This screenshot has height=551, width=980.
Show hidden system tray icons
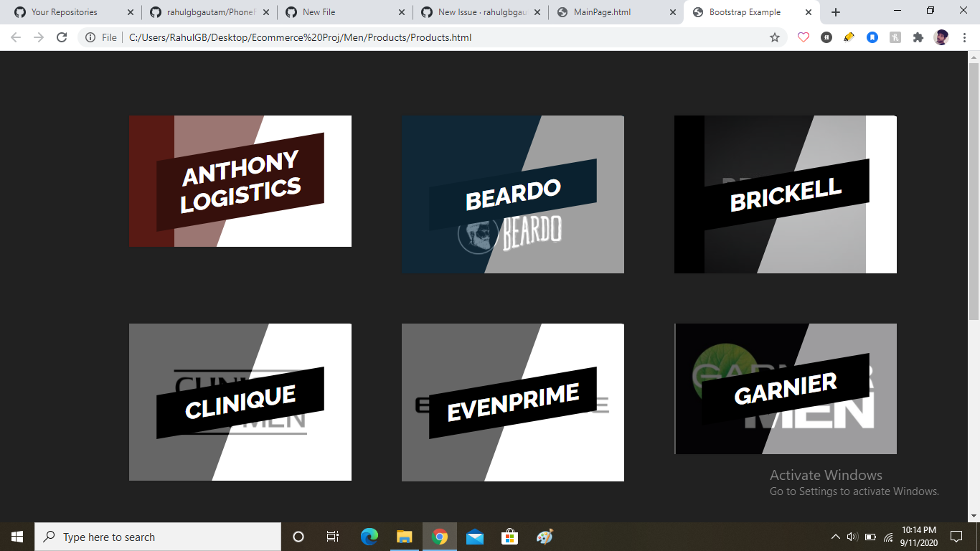[x=835, y=537]
